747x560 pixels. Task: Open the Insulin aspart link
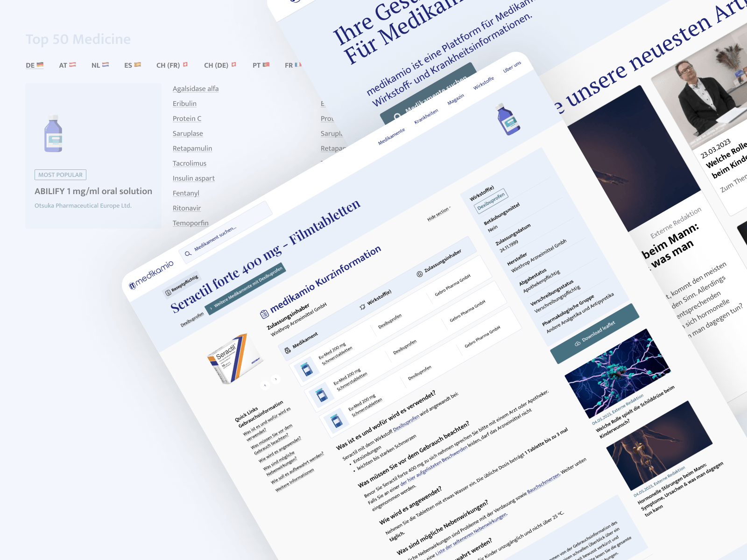(x=194, y=178)
